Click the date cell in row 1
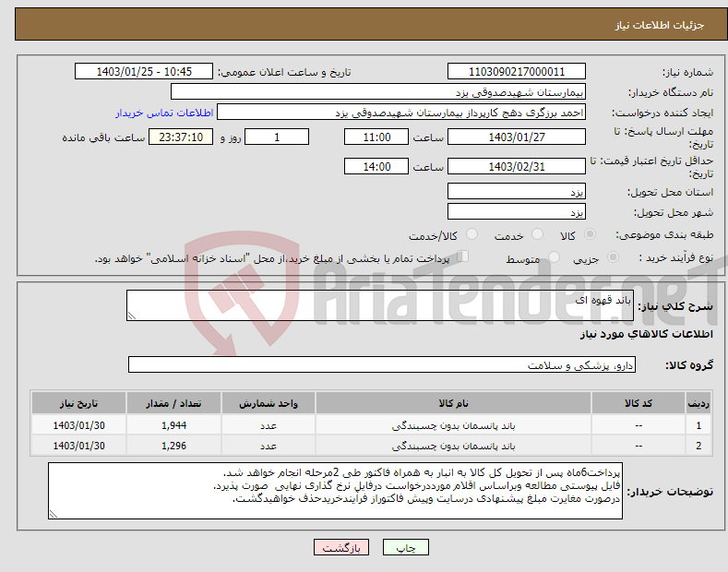The image size is (728, 572). pos(79,425)
